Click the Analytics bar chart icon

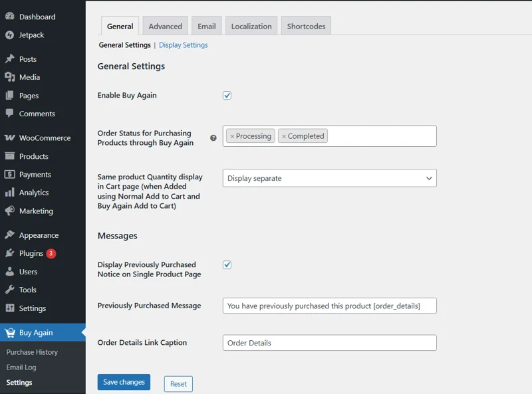tap(10, 192)
